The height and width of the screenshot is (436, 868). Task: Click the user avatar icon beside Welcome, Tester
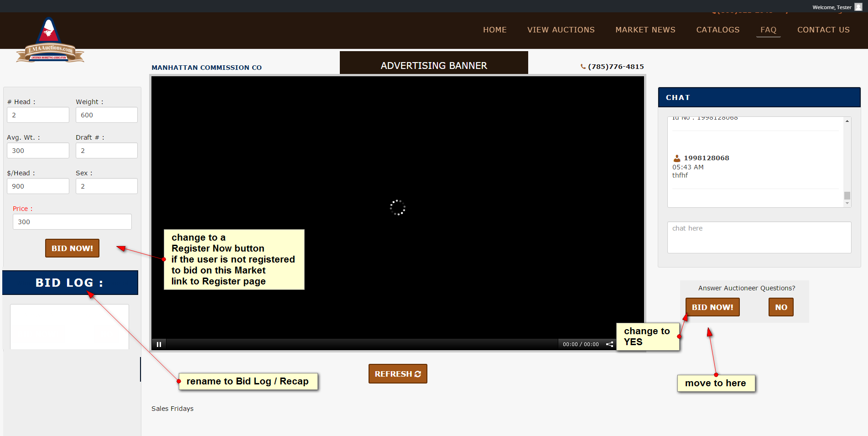point(858,7)
